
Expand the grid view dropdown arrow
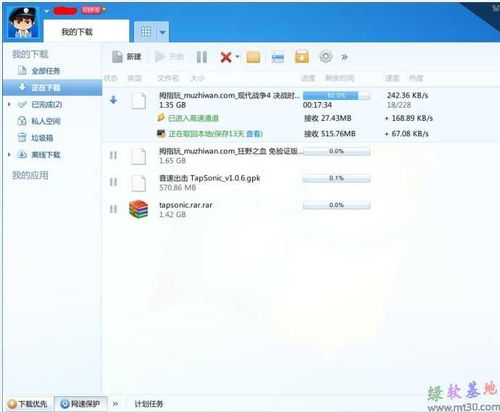(163, 32)
